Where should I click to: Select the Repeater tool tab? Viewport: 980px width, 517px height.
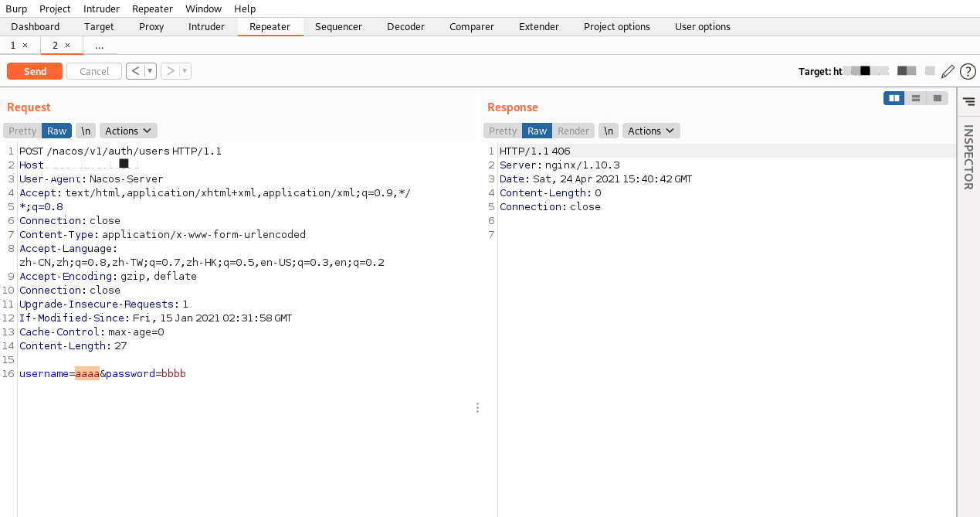point(270,26)
